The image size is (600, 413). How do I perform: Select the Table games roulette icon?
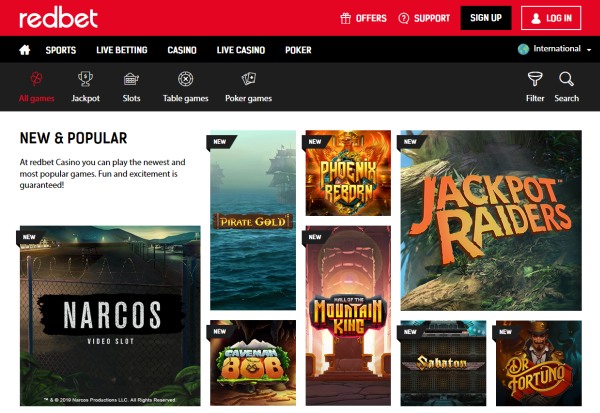(x=186, y=79)
